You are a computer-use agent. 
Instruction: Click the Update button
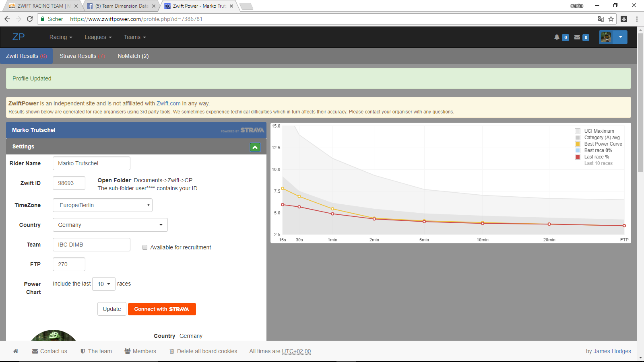pos(111,309)
